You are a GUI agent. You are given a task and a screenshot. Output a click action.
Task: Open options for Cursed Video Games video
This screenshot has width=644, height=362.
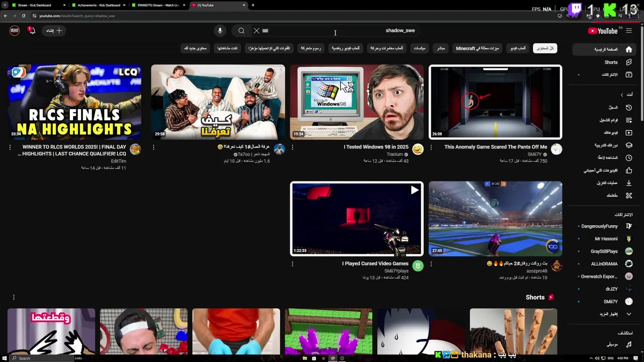tap(292, 264)
